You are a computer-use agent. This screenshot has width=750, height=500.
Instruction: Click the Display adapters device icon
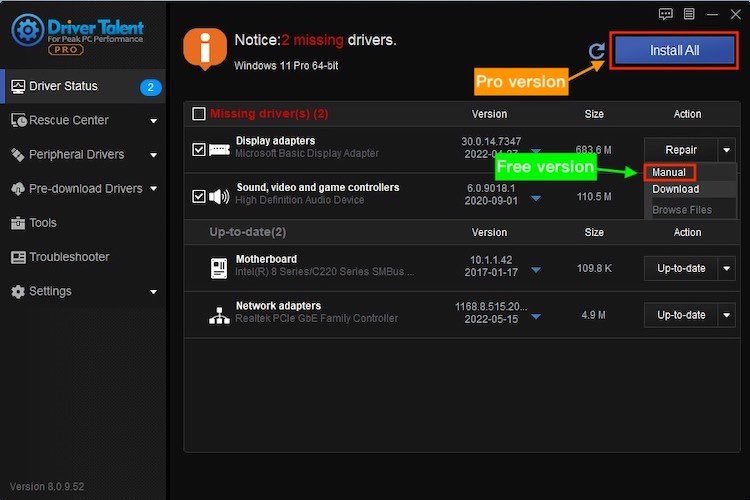pyautogui.click(x=219, y=150)
